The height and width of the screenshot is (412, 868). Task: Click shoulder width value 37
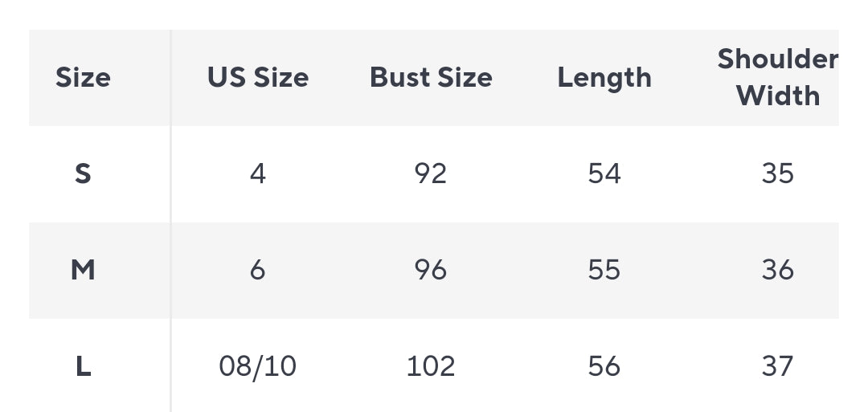point(777,366)
